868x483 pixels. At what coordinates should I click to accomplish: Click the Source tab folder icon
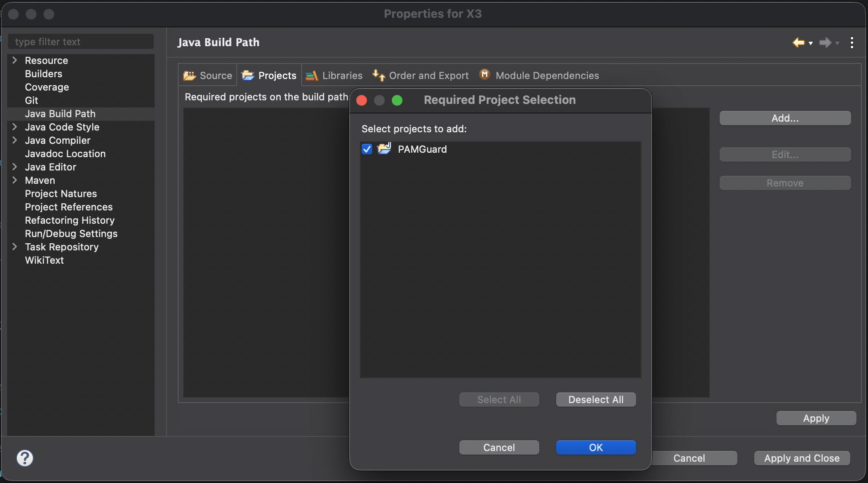coord(190,75)
